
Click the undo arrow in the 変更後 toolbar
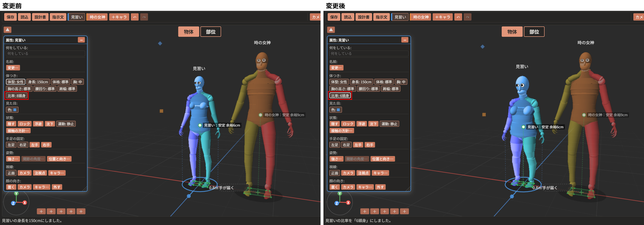(459, 17)
